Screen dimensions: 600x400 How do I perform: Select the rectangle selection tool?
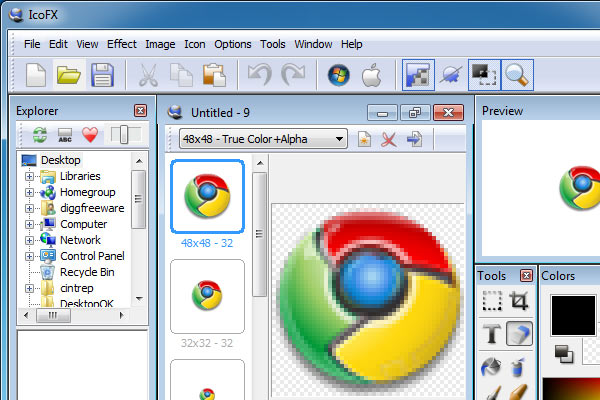(492, 301)
